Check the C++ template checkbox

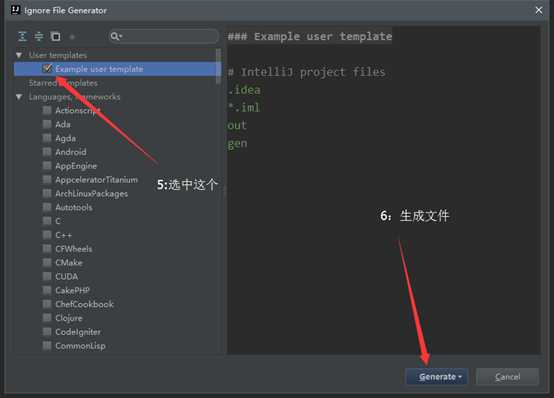tap(47, 235)
